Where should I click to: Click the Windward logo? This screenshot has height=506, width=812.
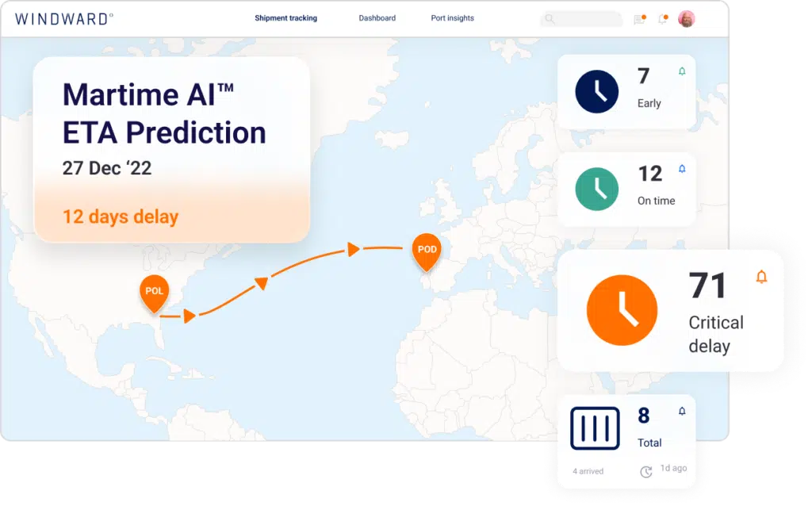(x=64, y=19)
